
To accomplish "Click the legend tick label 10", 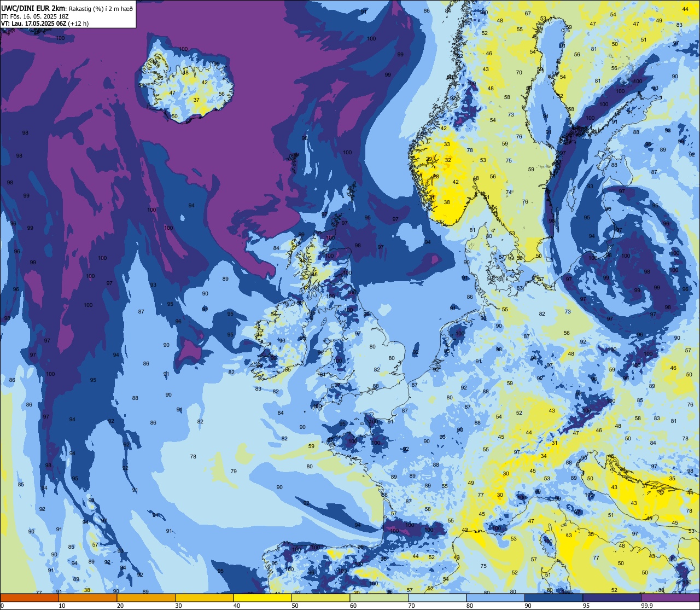I will (62, 606).
